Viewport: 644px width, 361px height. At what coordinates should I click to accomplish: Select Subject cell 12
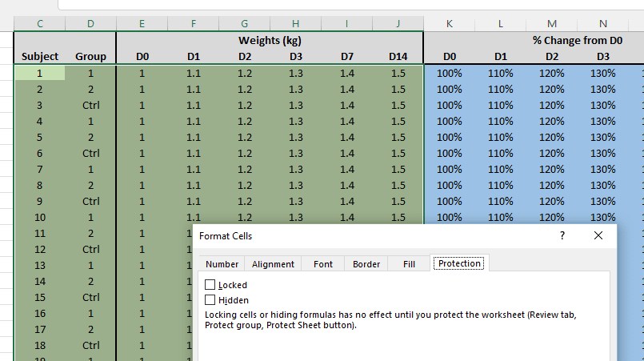pyautogui.click(x=40, y=249)
